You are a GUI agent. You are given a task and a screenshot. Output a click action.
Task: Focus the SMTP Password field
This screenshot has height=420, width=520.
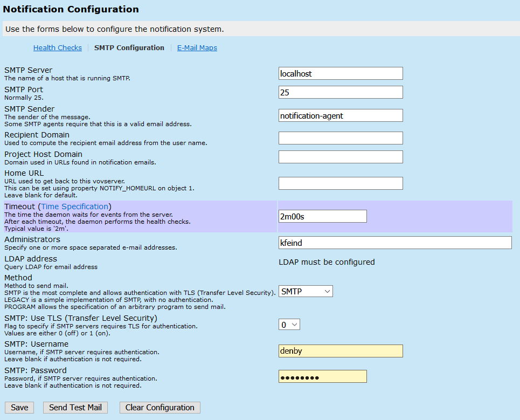click(x=322, y=376)
